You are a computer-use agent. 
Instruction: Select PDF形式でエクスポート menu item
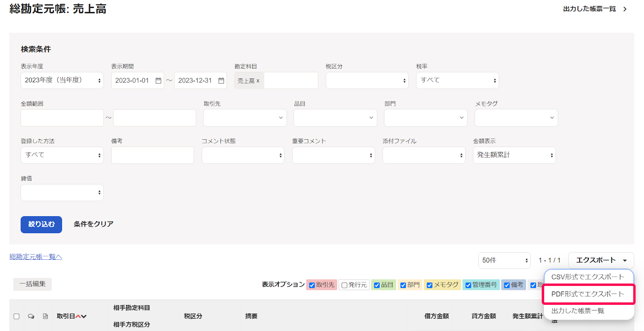click(x=589, y=294)
